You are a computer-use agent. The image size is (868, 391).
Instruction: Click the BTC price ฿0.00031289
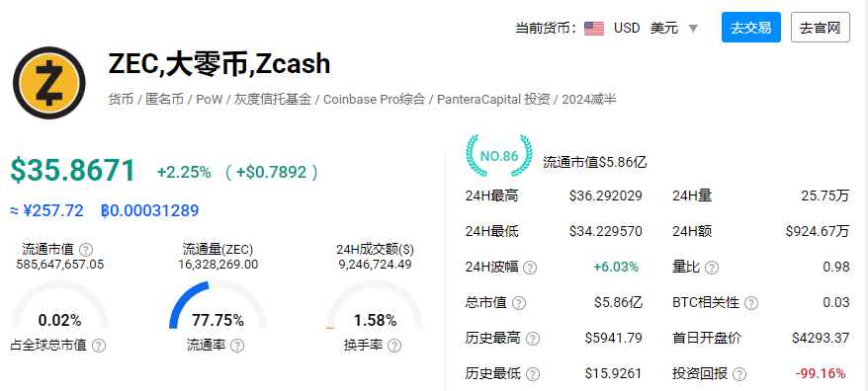[x=149, y=210]
